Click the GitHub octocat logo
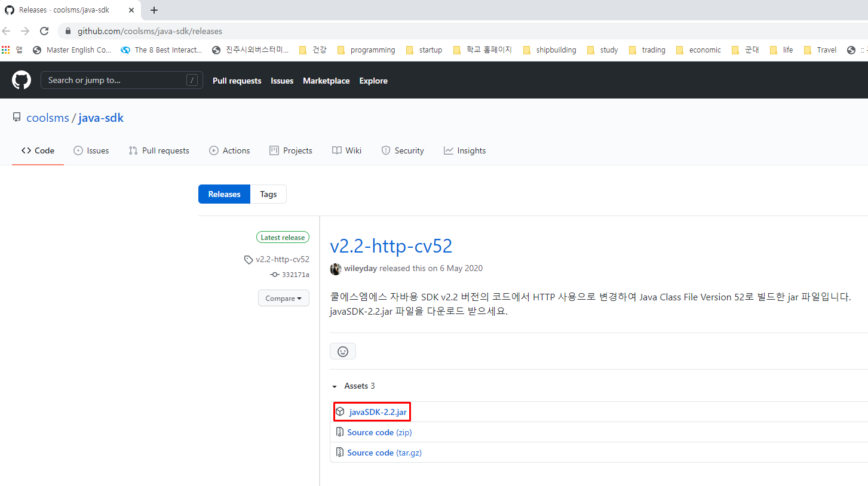Screen dimensions: 868x486 [22, 80]
